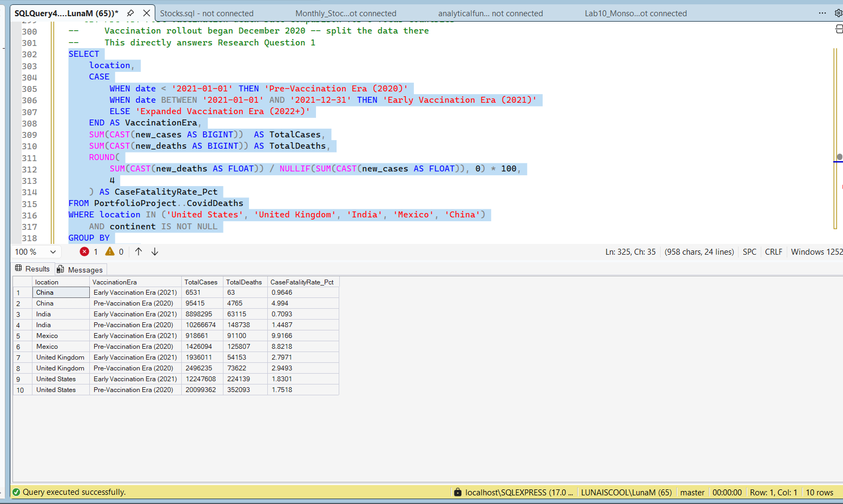
Task: Click the split editor handle icon
Action: tap(839, 29)
